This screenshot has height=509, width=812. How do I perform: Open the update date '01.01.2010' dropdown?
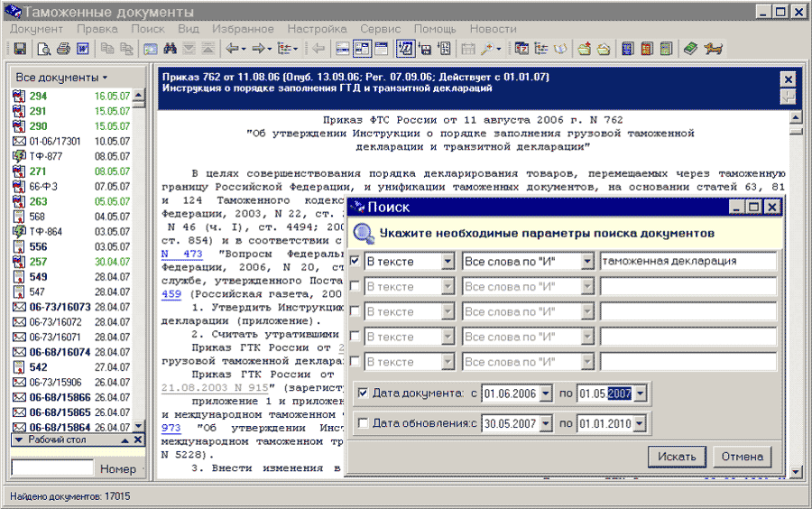(640, 423)
